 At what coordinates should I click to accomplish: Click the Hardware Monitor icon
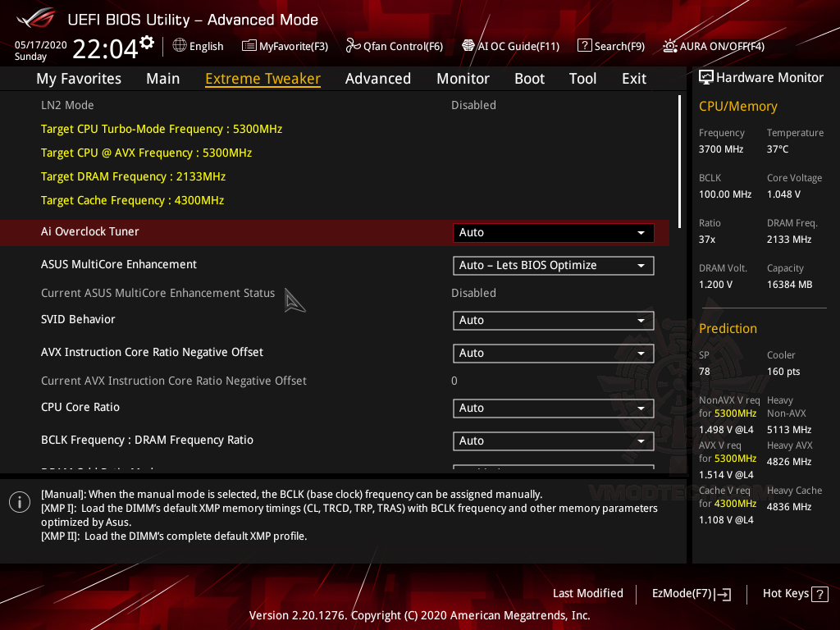coord(706,77)
